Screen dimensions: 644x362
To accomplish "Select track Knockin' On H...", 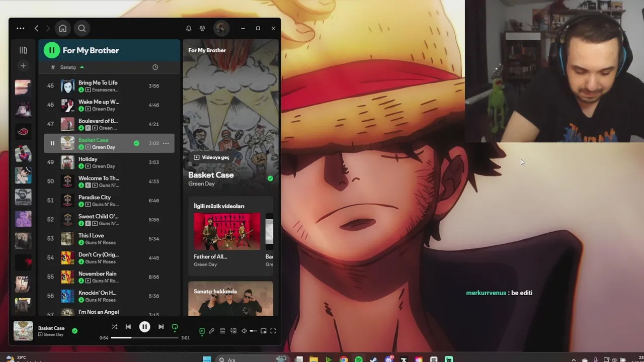I will click(109, 296).
